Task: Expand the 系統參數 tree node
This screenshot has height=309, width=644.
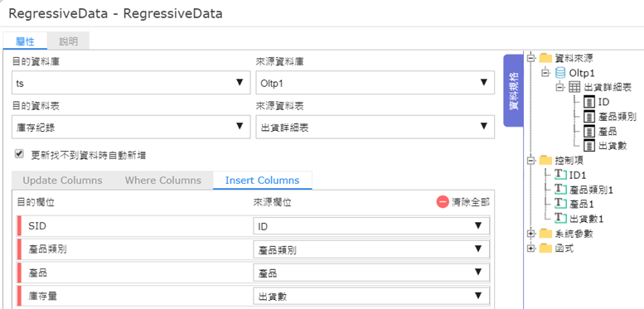Action: [x=532, y=234]
